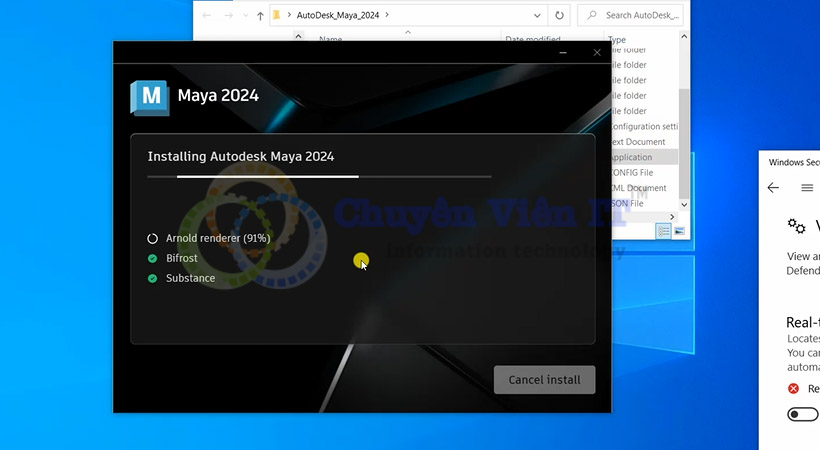
Task: Click the Bifrost green checkmark icon
Action: (153, 258)
